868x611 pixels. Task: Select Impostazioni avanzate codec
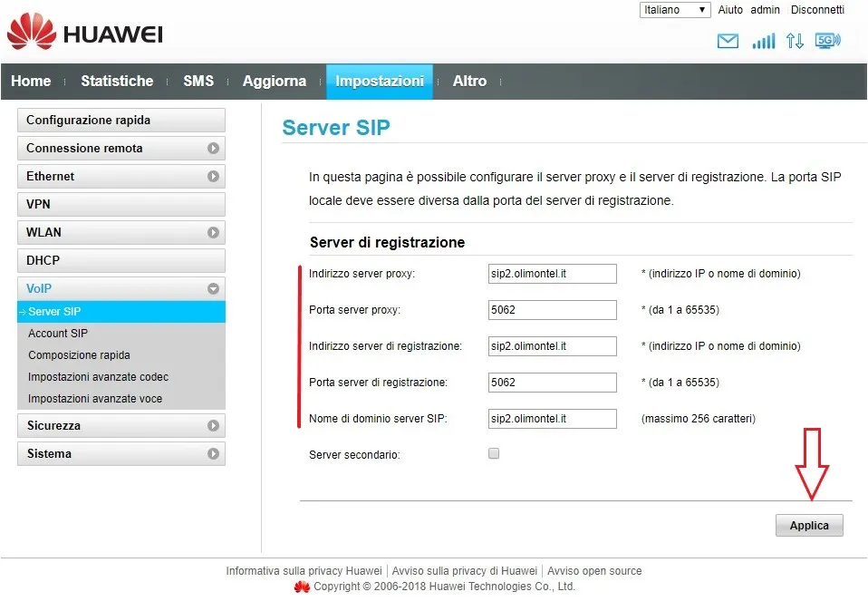click(98, 377)
